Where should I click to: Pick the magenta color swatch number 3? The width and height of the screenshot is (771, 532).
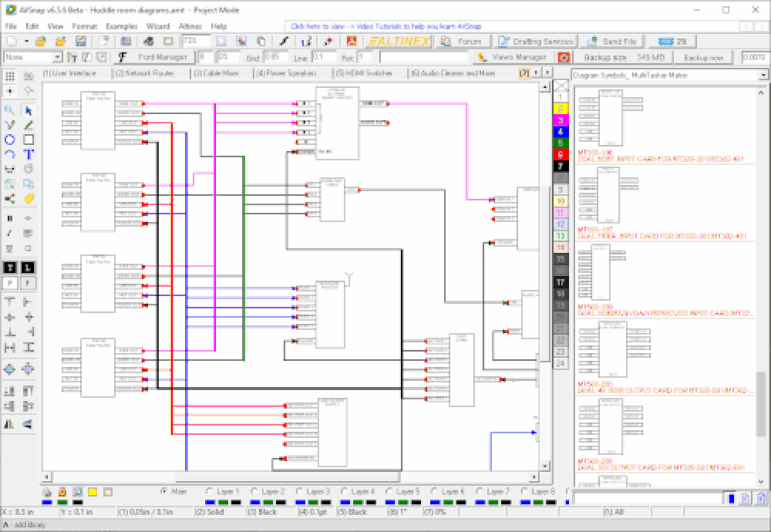tap(561, 120)
